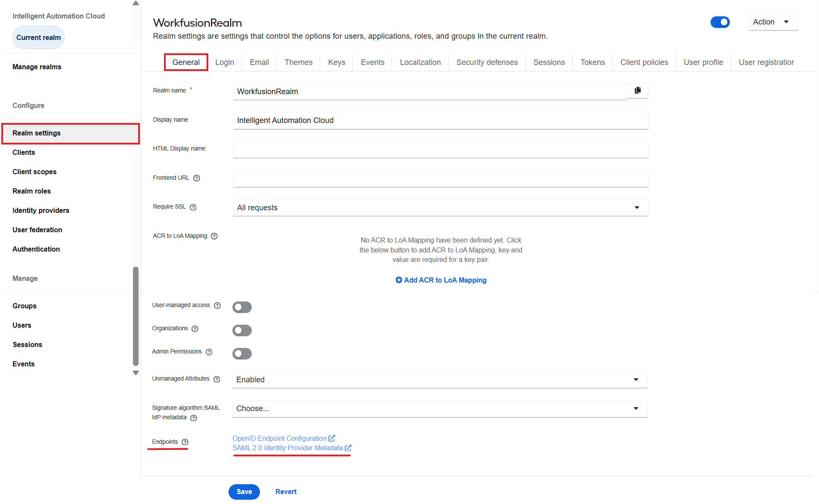The height and width of the screenshot is (504, 819).
Task: Open Realm settings in sidebar
Action: tap(71, 133)
